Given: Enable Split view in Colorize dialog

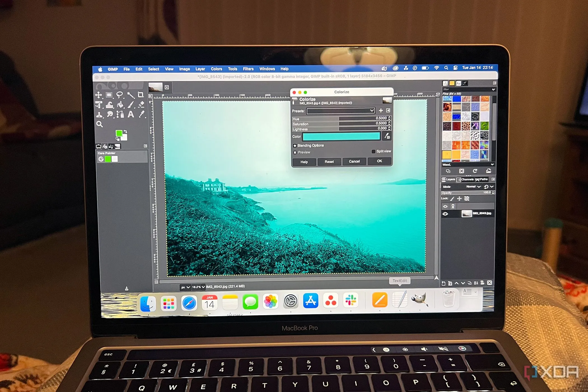Looking at the screenshot, I should [373, 151].
